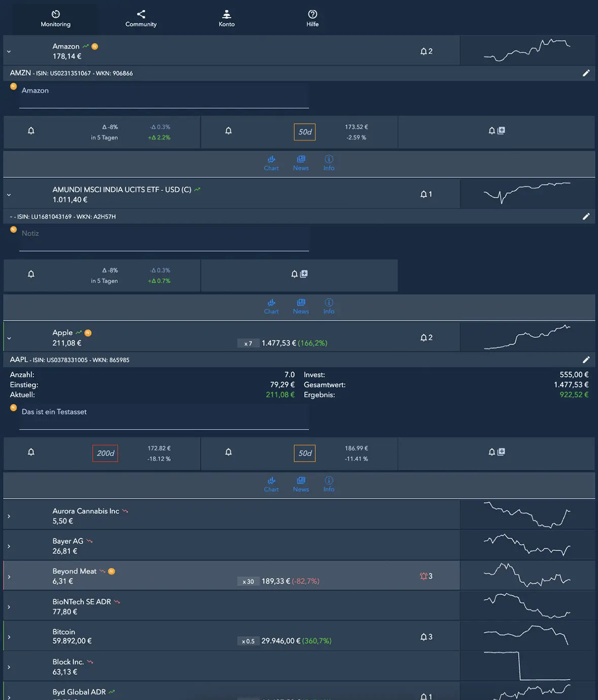Show Info for AMUNDI MSCI India ETF
The image size is (598, 700).
(329, 306)
